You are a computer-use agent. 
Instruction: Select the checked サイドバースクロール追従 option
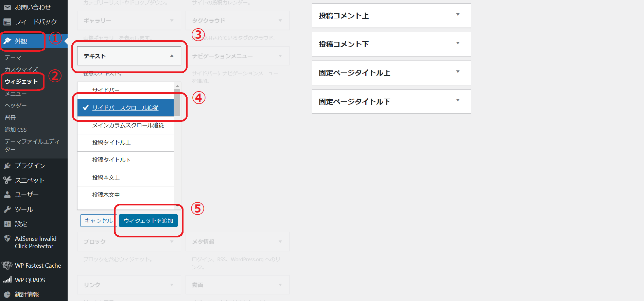click(x=125, y=108)
